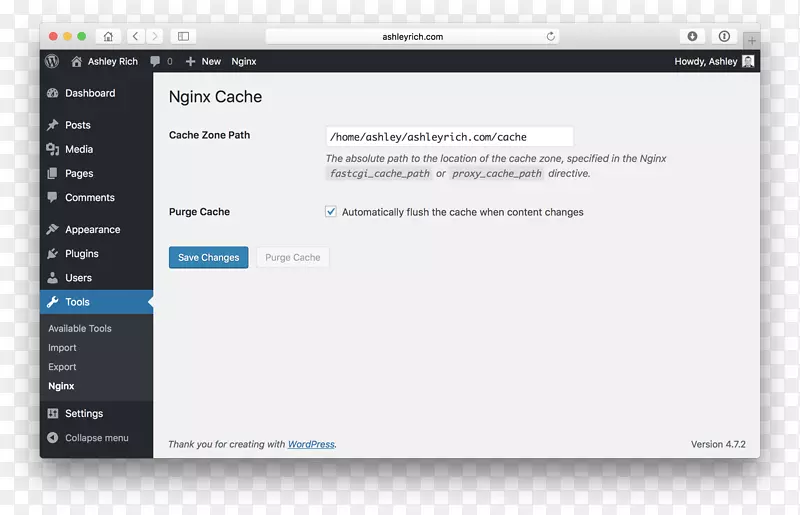Click the Comments sidebar icon
Viewport: 800px width, 515px height.
point(53,197)
